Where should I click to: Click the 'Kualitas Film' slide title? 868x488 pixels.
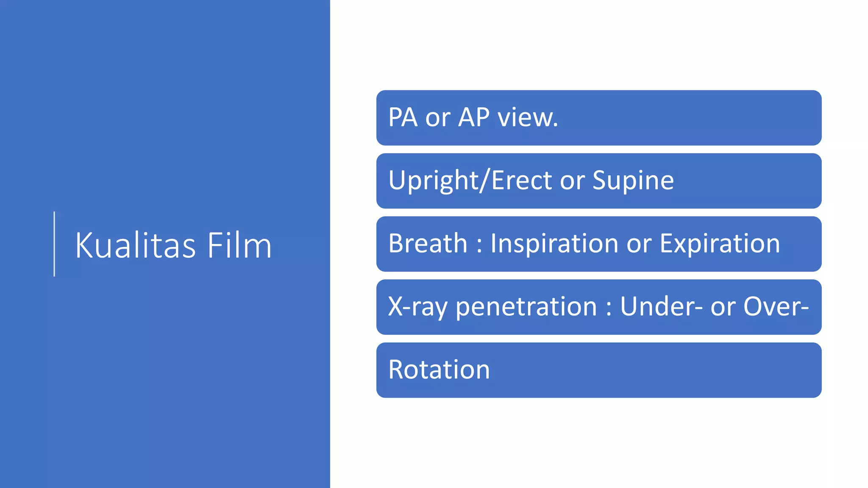(x=173, y=245)
